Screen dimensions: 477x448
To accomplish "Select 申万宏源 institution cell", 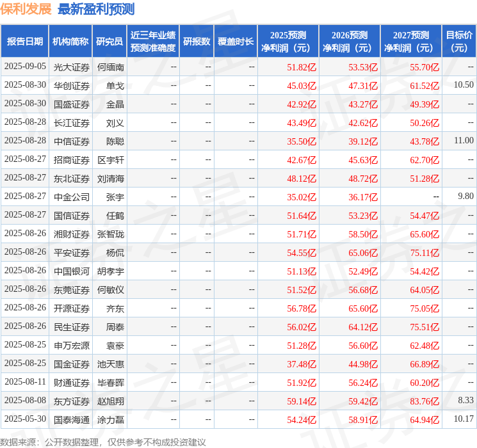I will coord(72,346).
